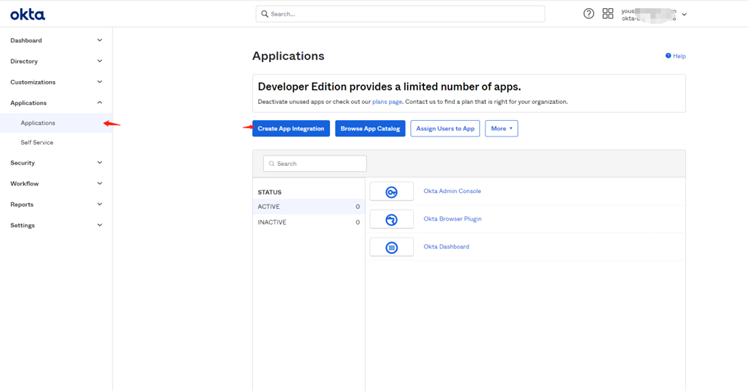Screen dimensions: 748x391
Task: Click the Directory sidebar label
Action: (x=24, y=61)
